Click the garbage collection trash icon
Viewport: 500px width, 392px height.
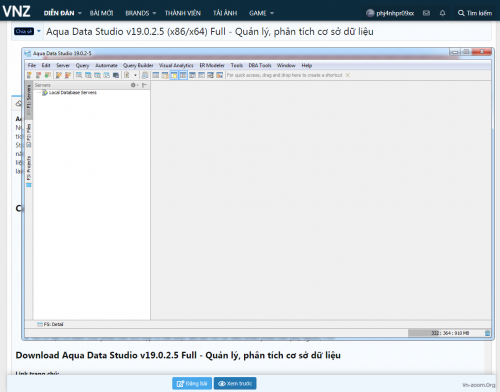[487, 333]
